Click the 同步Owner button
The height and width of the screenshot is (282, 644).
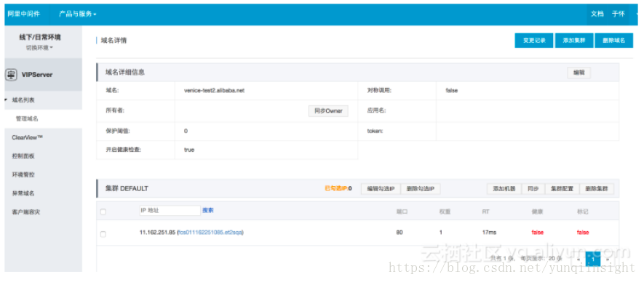(x=328, y=110)
